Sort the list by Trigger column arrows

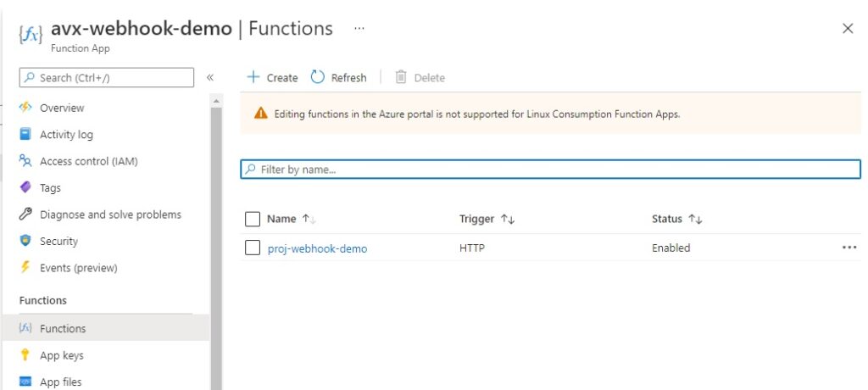(x=508, y=220)
